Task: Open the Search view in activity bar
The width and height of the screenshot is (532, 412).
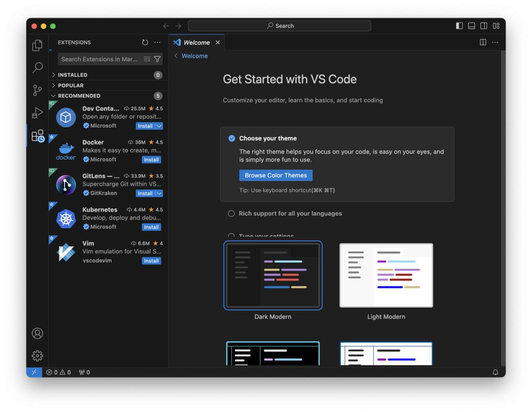Action: pos(37,68)
